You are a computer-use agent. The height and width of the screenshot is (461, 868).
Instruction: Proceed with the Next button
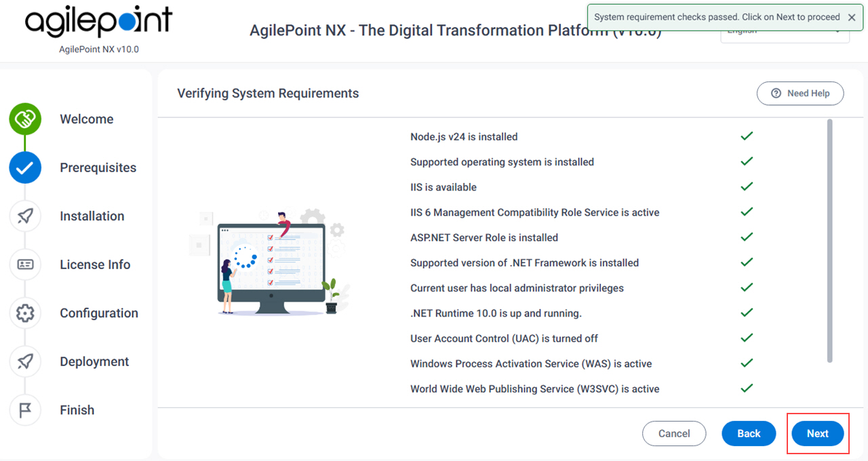[x=818, y=433]
